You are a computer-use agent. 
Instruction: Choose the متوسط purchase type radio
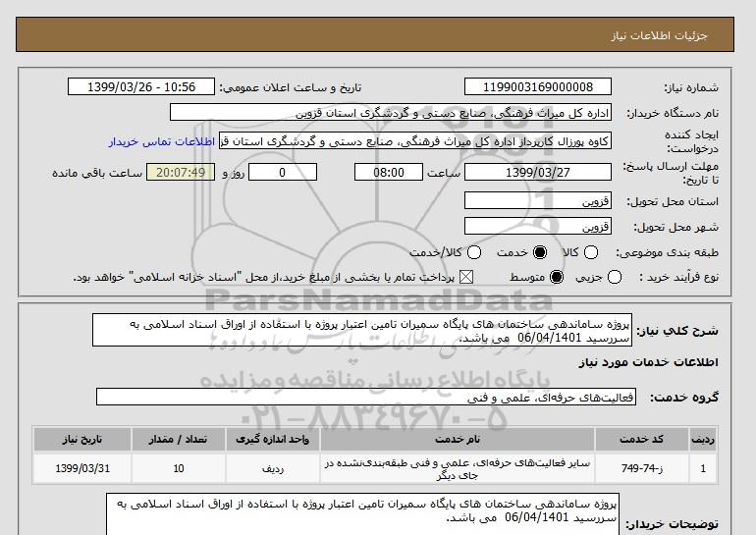pos(557,277)
